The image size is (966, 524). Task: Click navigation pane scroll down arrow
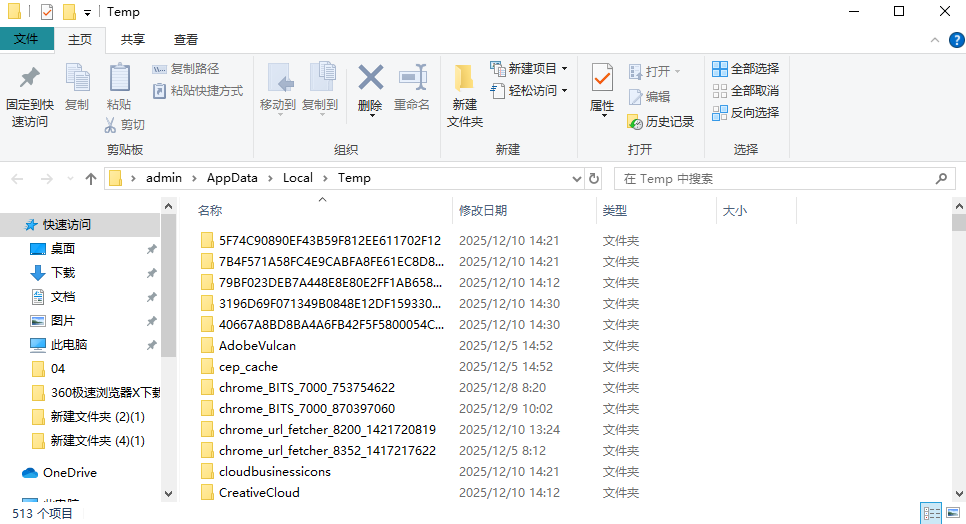[168, 493]
